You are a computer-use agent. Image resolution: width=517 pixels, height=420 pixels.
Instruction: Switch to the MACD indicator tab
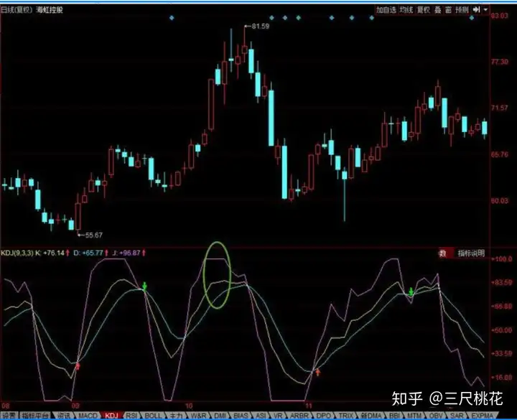tap(88, 416)
